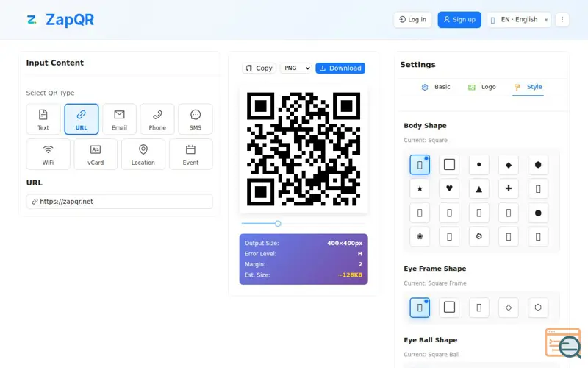This screenshot has width=588, height=368.
Task: Choose the Email QR type
Action: tap(119, 119)
